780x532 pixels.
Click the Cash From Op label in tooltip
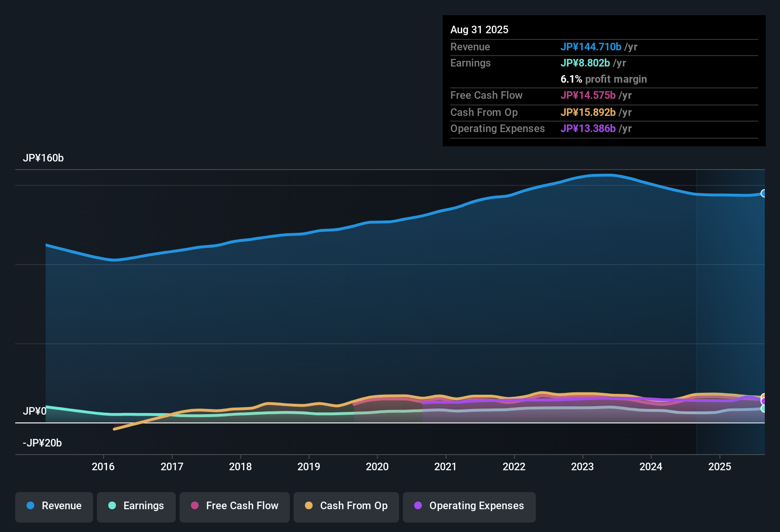tap(484, 112)
